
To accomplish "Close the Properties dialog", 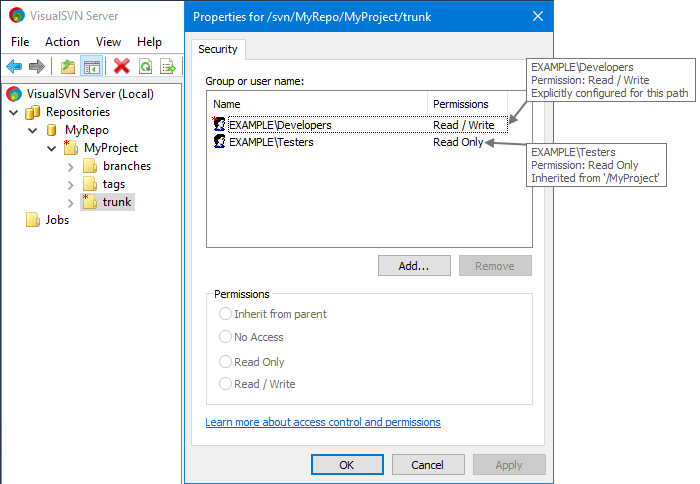I will tap(538, 17).
